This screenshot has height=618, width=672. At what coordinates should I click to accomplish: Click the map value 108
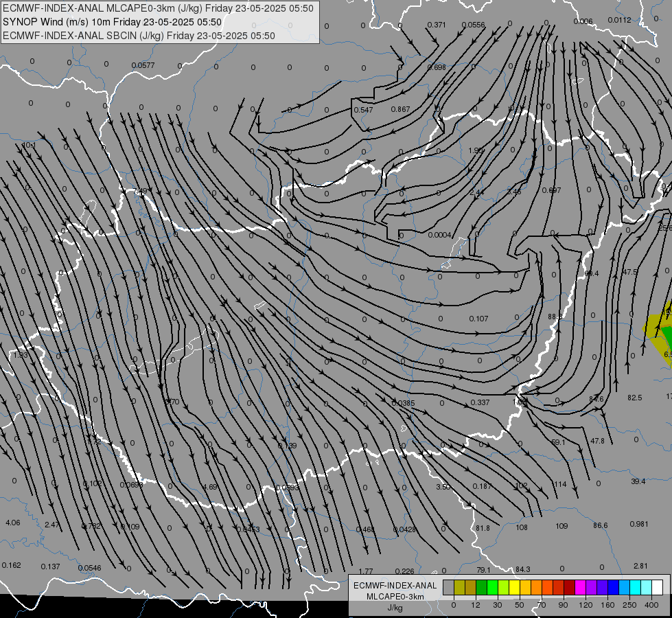[522, 527]
